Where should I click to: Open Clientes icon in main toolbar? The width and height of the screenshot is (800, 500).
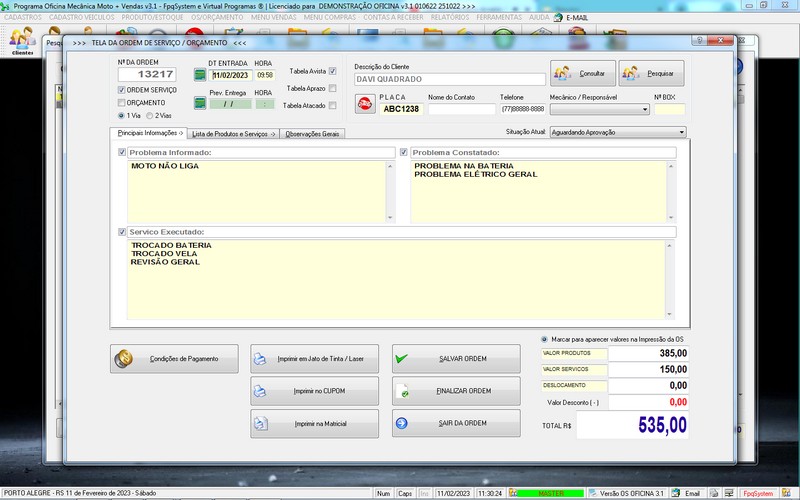[22, 41]
